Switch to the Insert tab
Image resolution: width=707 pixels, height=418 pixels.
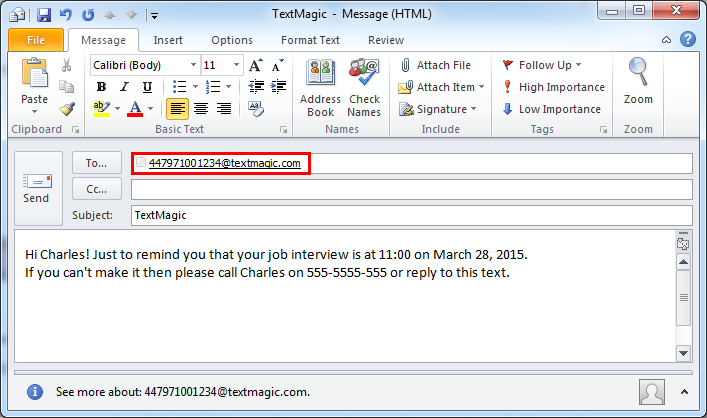[167, 40]
